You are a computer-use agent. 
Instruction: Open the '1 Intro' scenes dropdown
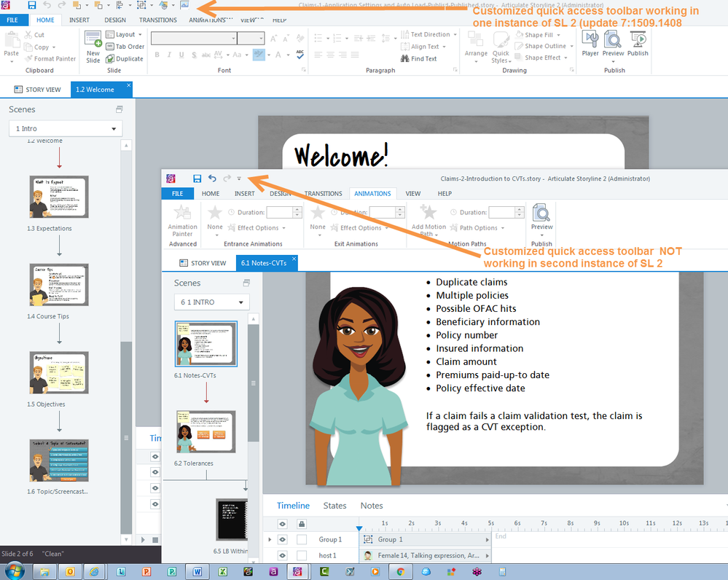tap(66, 129)
